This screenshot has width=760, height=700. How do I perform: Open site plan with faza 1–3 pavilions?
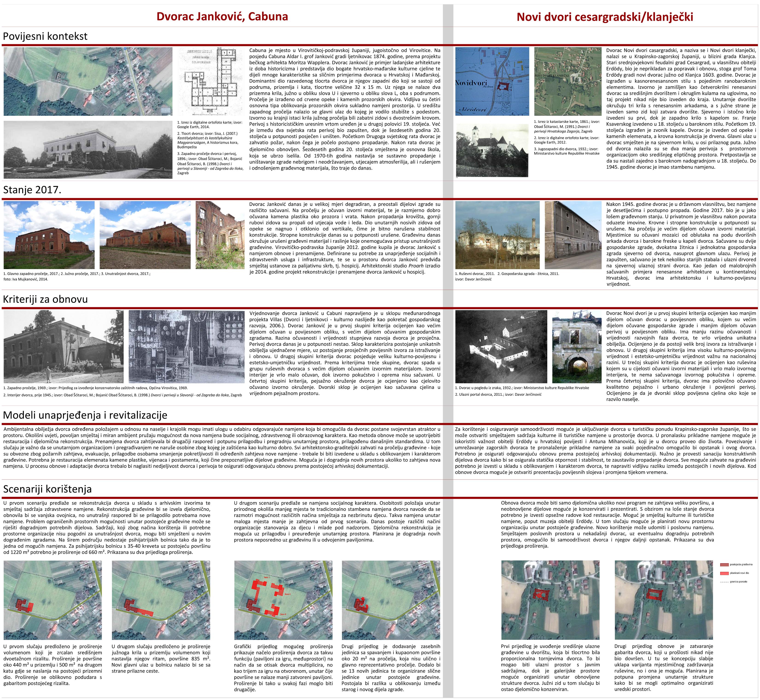pyautogui.click(x=283, y=600)
